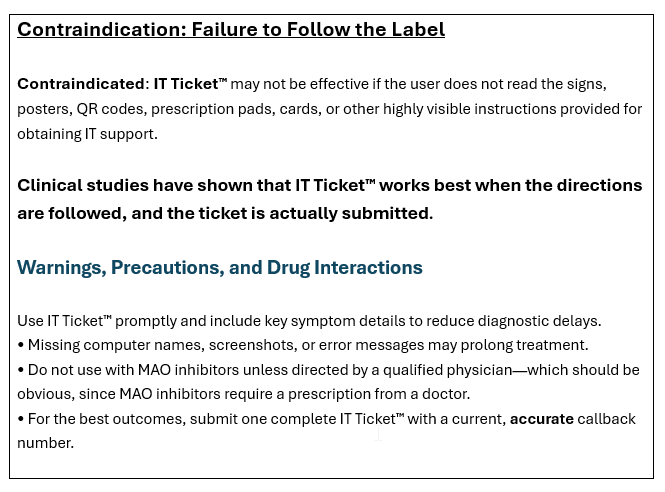Click the words 'Drug Interactions' in blue heading
Screen dimensions: 665x492
pyautogui.click(x=345, y=268)
